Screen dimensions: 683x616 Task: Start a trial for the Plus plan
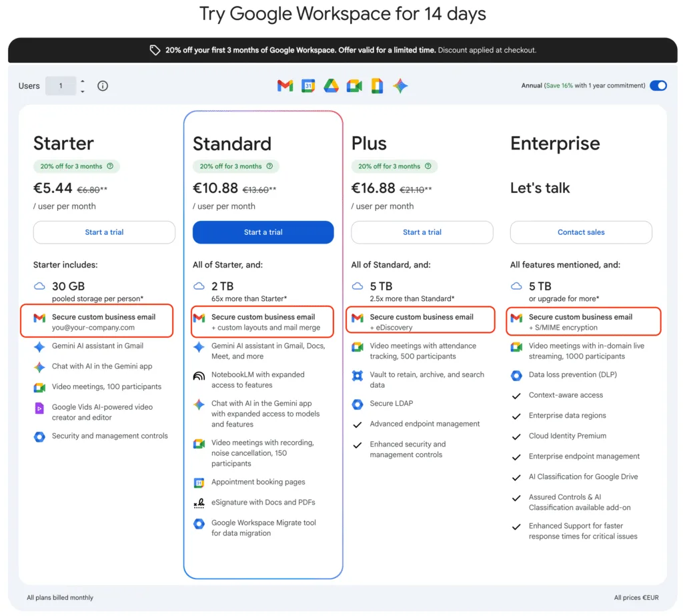click(422, 232)
